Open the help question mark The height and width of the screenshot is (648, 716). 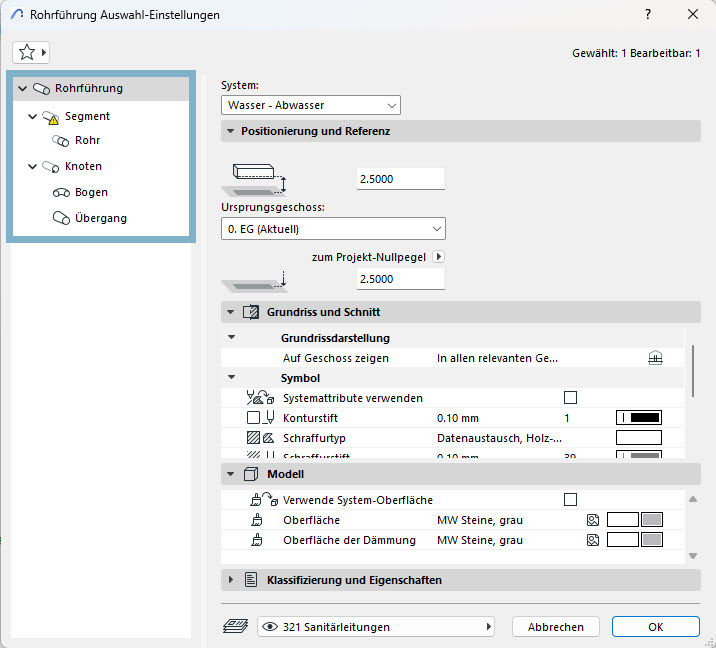tap(648, 14)
